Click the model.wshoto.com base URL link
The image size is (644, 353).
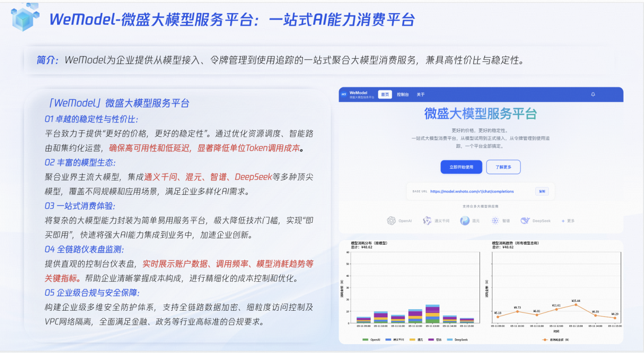472,191
